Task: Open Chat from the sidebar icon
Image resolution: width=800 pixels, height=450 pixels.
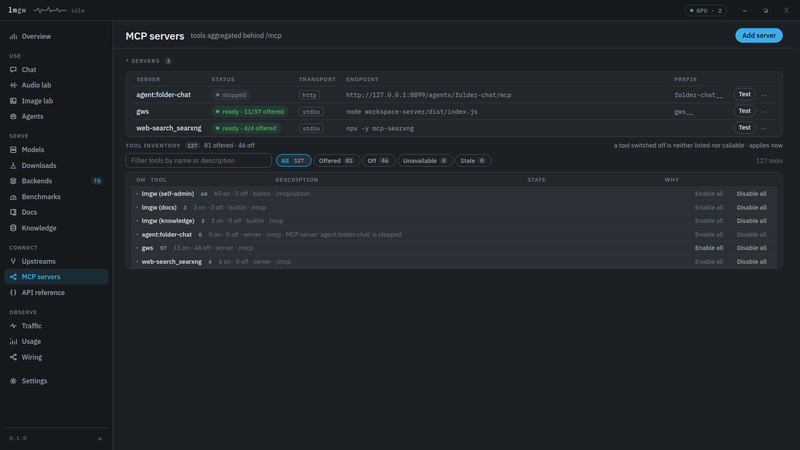Action: point(13,69)
